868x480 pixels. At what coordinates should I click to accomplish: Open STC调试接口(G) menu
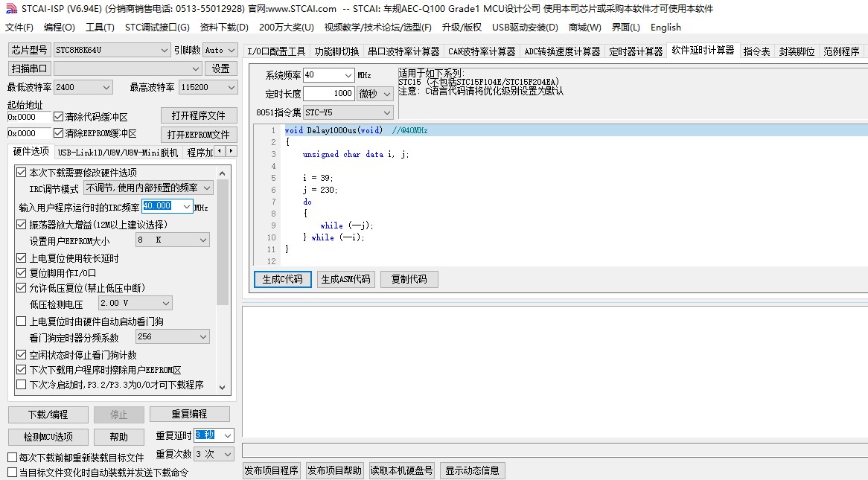(157, 27)
